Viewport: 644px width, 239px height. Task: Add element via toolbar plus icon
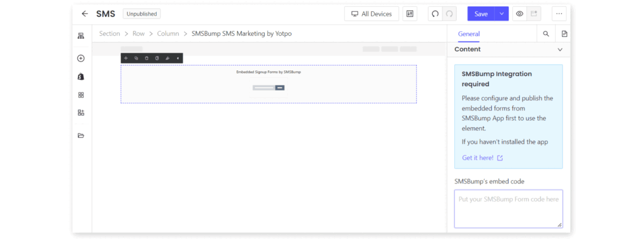126,59
